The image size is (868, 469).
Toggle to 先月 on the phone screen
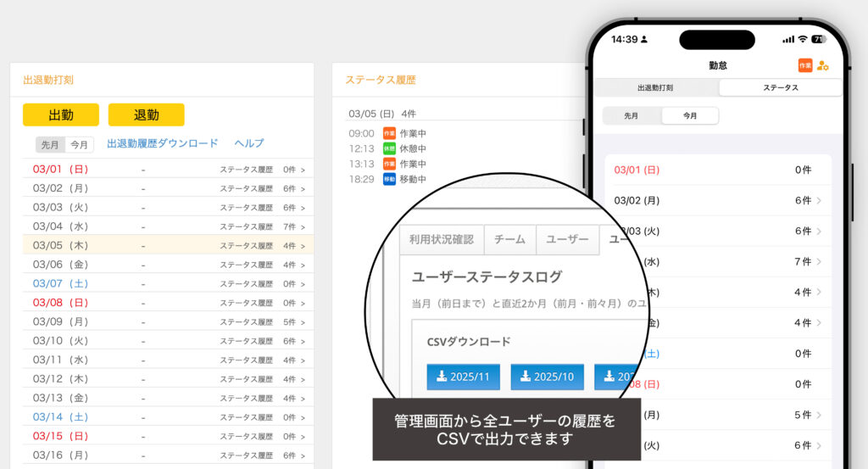(632, 115)
